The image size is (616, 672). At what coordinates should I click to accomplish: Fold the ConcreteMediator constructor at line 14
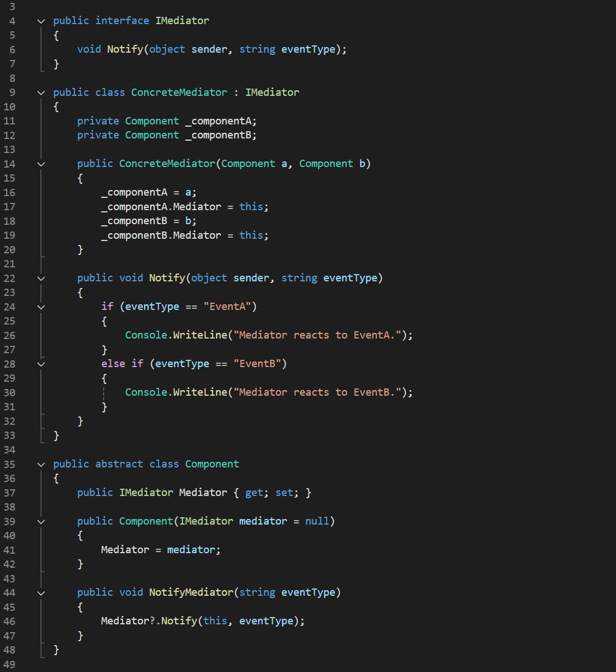point(41,164)
